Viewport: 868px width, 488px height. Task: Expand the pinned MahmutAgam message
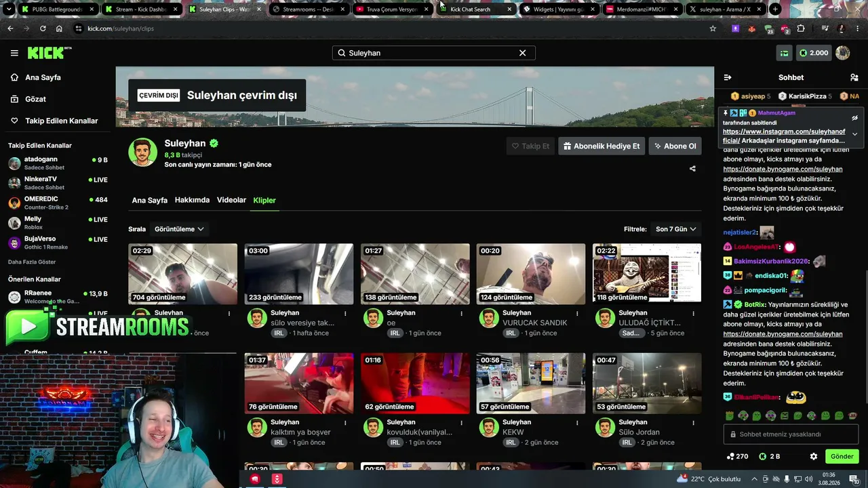click(x=854, y=134)
